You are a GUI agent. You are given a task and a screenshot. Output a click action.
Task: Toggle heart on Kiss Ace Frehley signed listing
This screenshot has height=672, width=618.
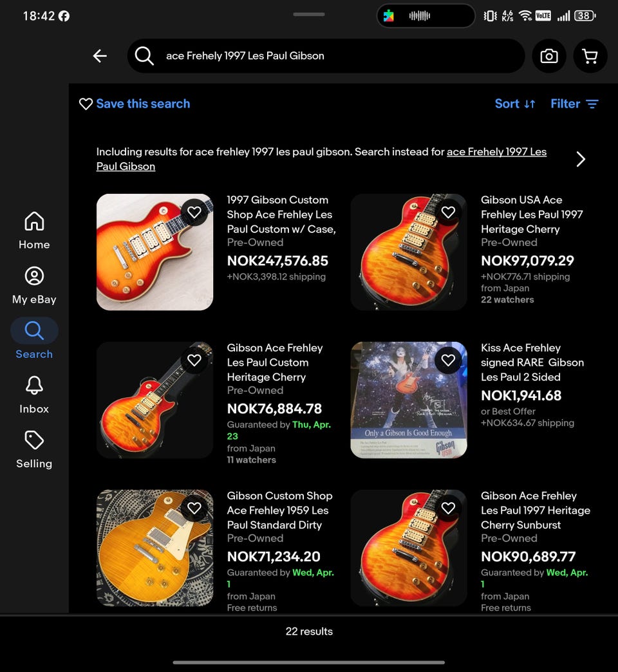(x=448, y=360)
